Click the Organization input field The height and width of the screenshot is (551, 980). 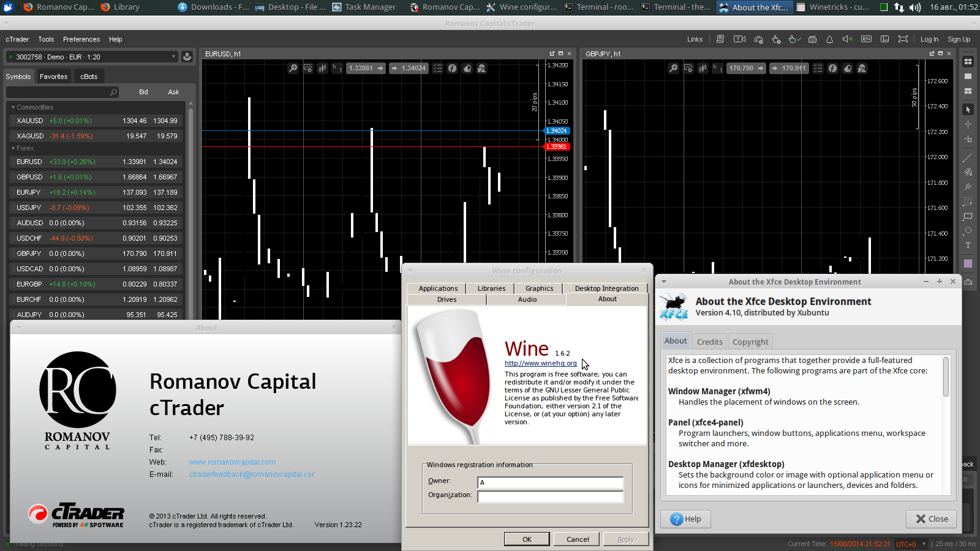pos(551,497)
